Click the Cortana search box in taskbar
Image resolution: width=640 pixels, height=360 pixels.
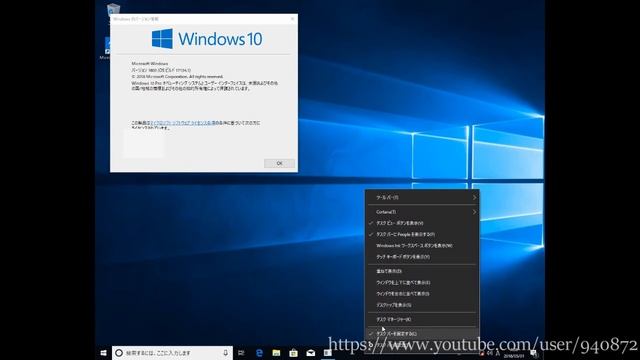click(x=172, y=353)
